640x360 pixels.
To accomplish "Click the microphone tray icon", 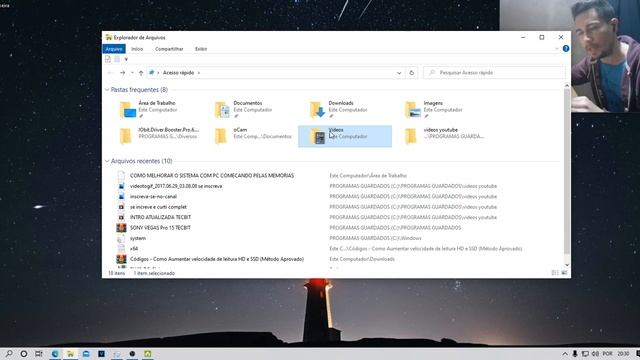I will click(x=575, y=353).
